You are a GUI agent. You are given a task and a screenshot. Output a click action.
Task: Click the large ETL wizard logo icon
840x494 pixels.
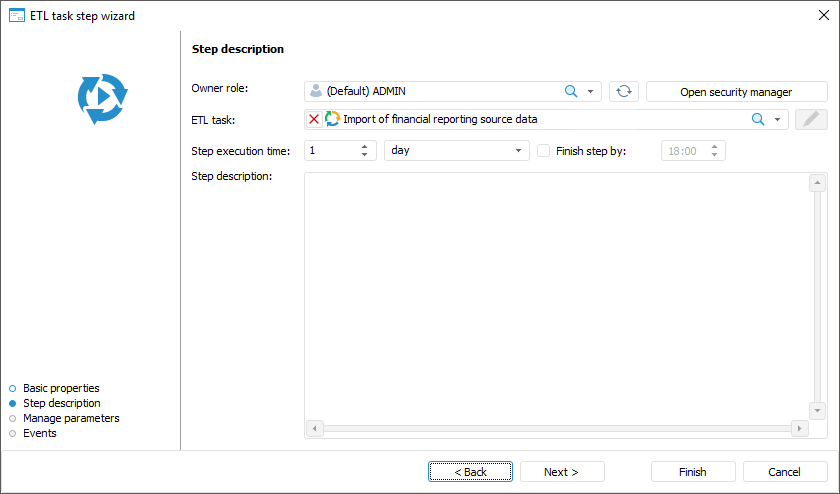tap(102, 99)
